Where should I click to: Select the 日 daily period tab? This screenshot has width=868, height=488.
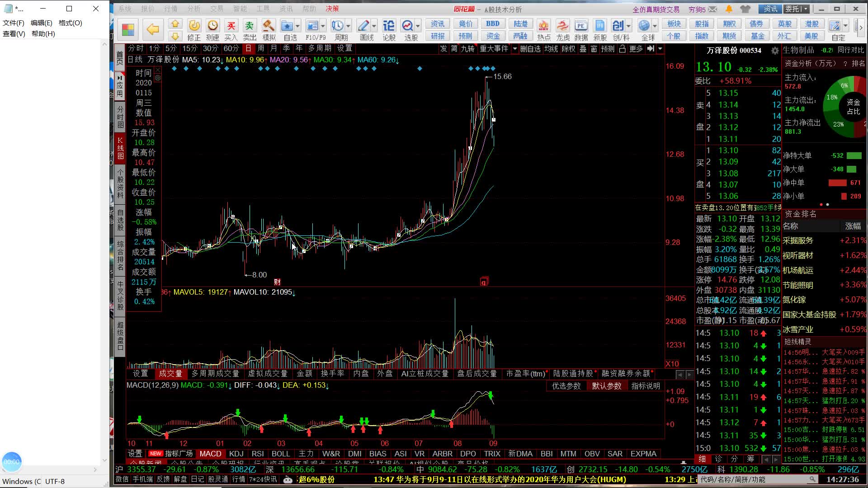click(248, 48)
